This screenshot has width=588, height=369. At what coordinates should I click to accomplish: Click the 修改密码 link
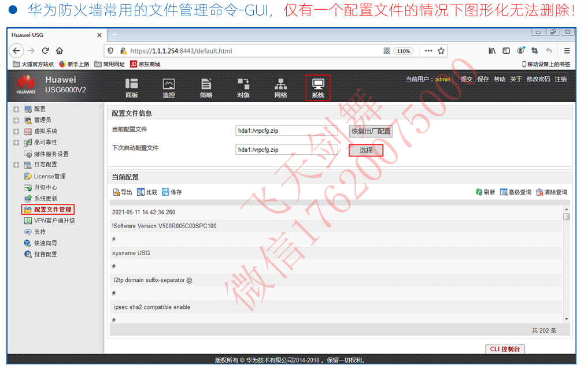tap(538, 79)
